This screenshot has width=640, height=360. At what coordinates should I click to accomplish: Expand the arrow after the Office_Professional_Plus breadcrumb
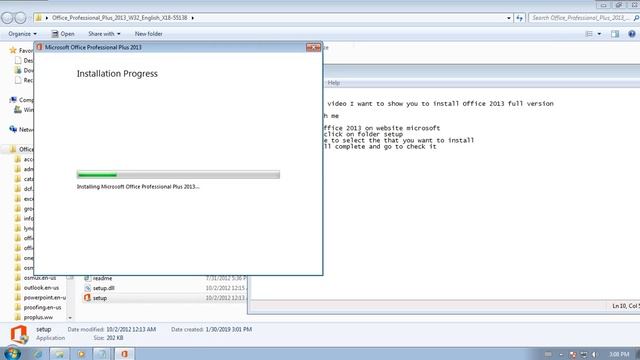(x=193, y=18)
